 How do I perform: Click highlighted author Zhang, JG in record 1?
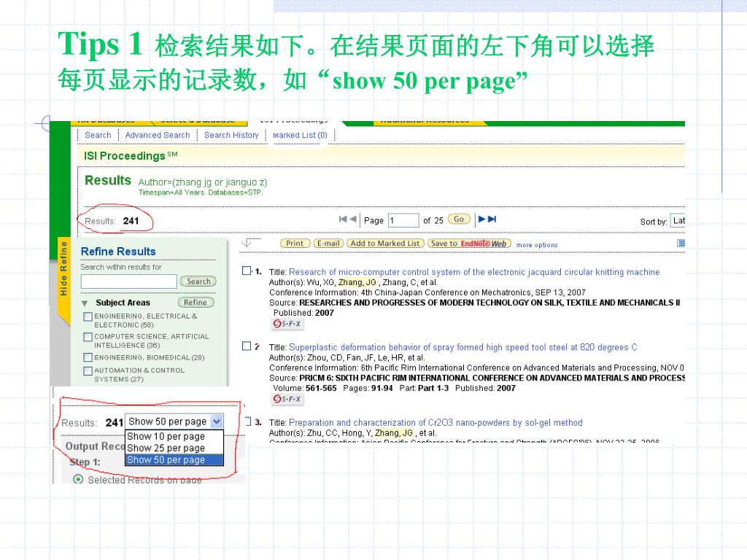(x=357, y=282)
